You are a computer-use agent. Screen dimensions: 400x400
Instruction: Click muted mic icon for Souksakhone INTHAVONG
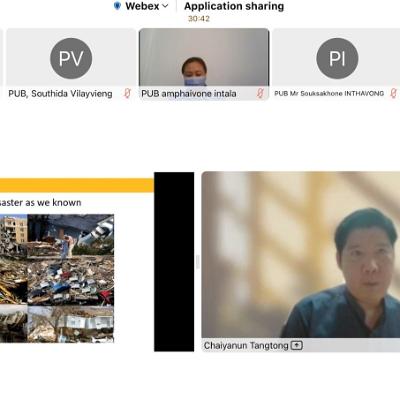point(393,93)
